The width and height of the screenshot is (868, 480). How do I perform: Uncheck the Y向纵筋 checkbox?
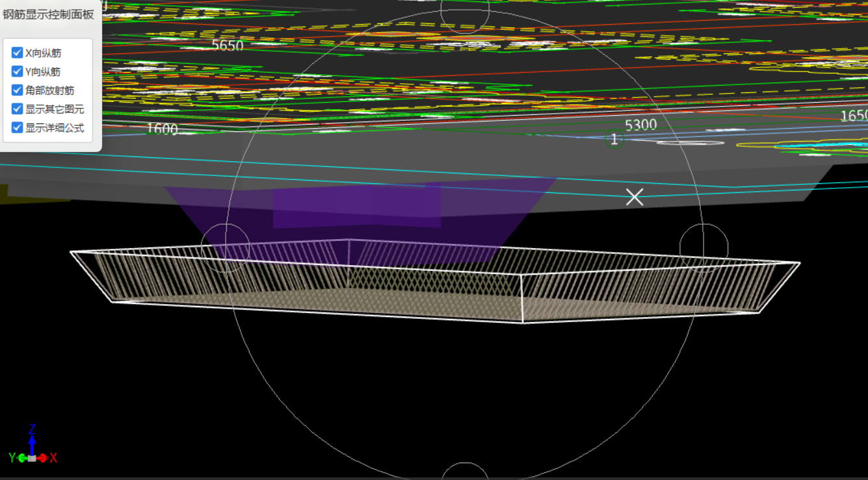point(18,71)
